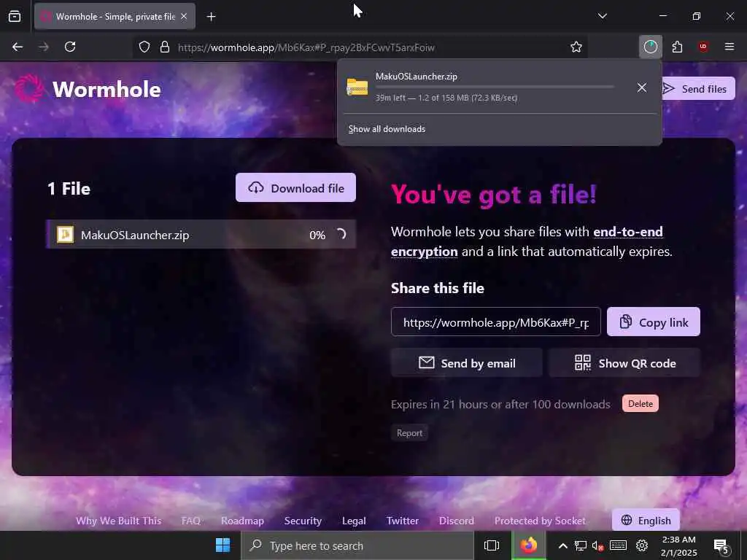
Task: Click the Firefox taskbar icon
Action: coord(528,545)
